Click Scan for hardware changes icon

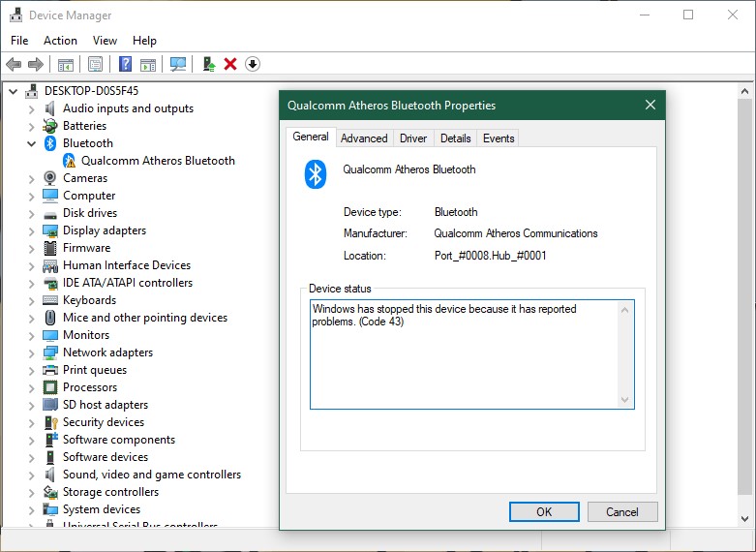[178, 64]
